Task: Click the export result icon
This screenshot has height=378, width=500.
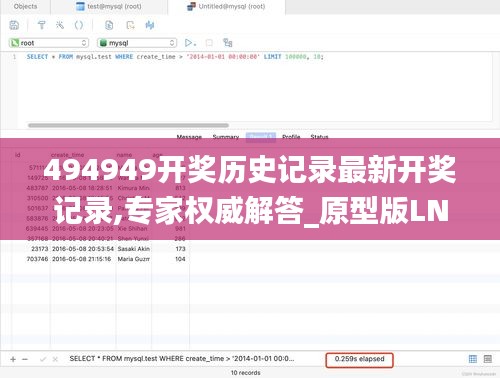Action: click(130, 25)
